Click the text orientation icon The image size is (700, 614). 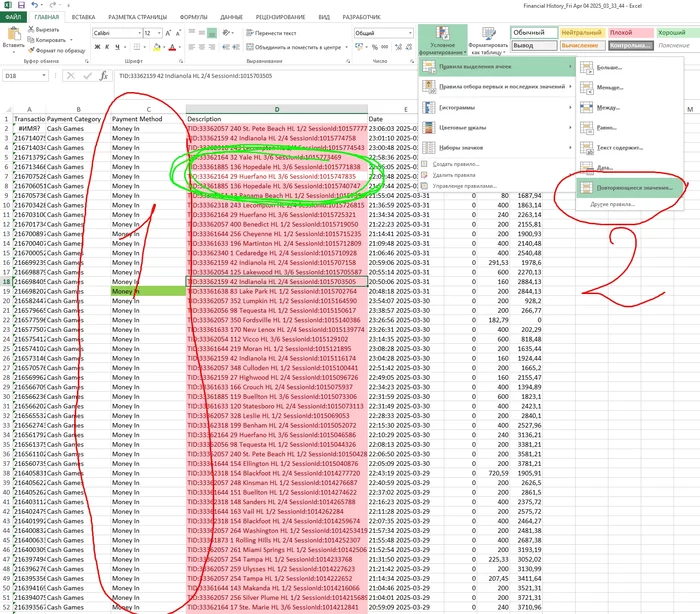tap(226, 33)
